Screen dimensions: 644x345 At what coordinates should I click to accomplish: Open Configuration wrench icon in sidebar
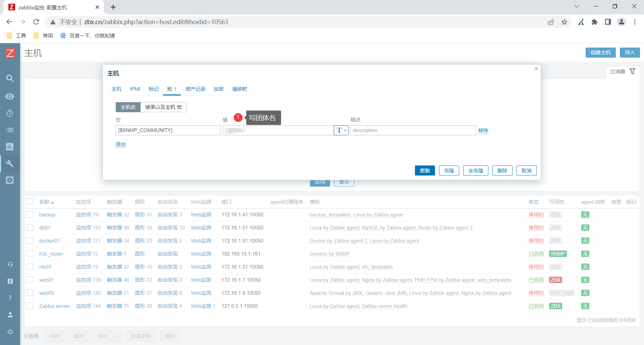10,163
